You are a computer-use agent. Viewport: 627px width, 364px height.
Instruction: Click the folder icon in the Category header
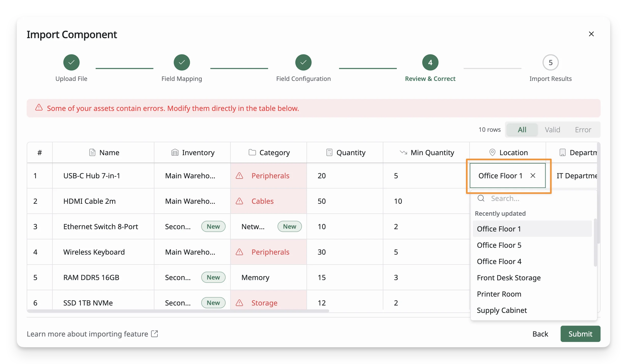tap(252, 152)
